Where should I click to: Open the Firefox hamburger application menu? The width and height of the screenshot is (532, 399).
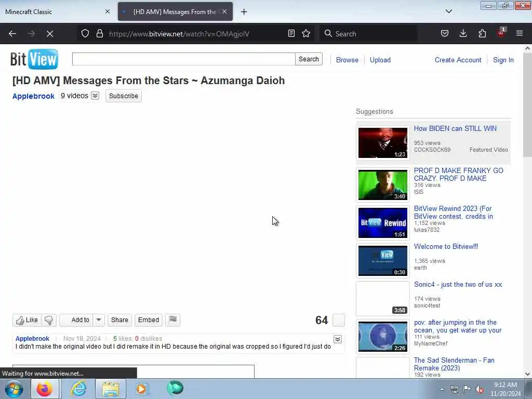coord(520,33)
